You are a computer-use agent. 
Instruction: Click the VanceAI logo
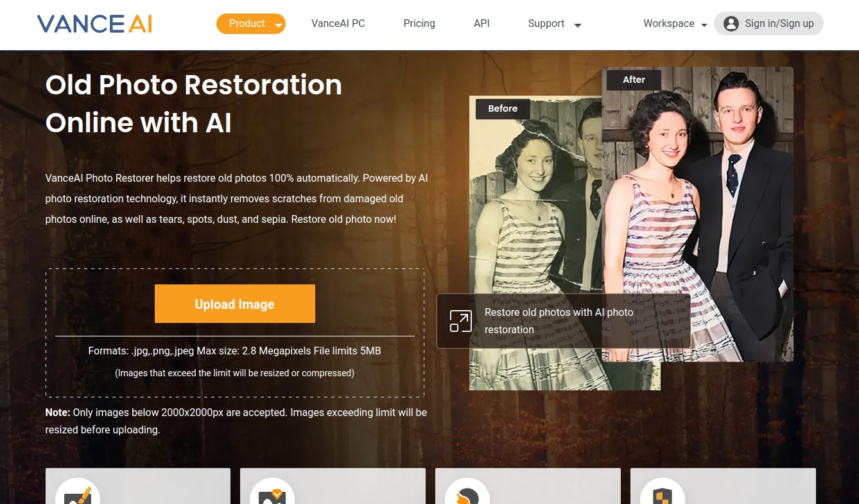tap(94, 24)
